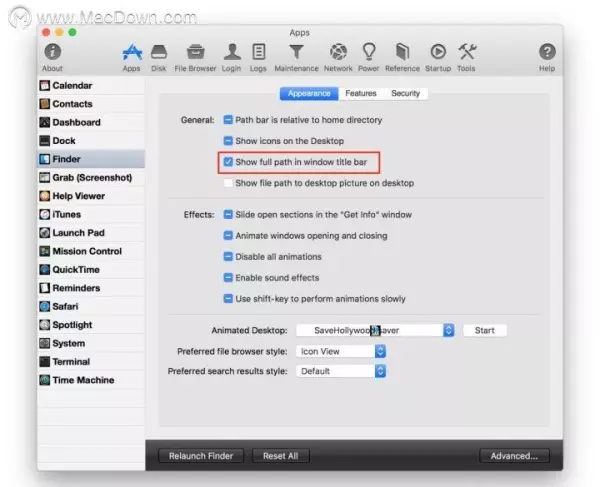The image size is (600, 487).
Task: Enable Show file path to desktop picture
Action: 228,183
